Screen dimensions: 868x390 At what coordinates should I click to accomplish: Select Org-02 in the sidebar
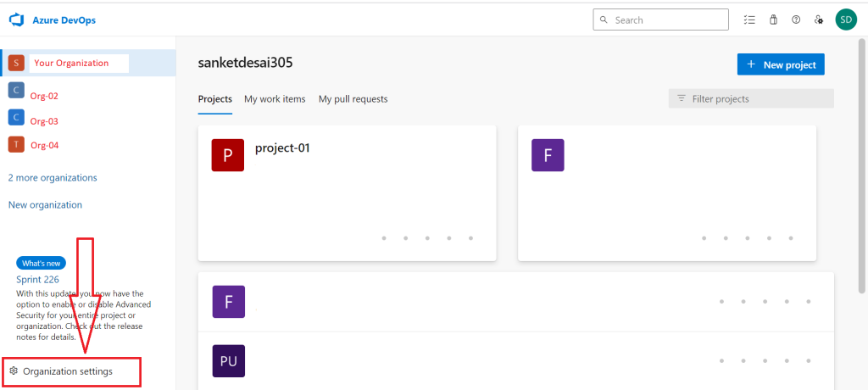point(44,96)
